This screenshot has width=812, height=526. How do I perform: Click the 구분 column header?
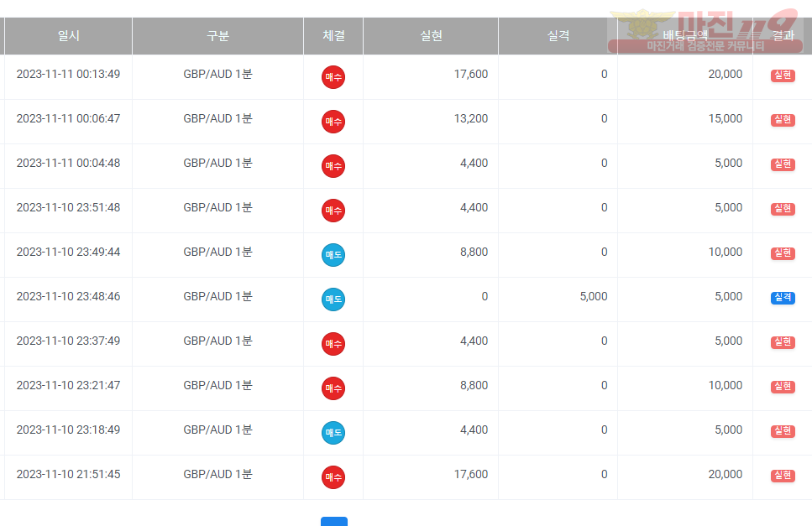217,36
